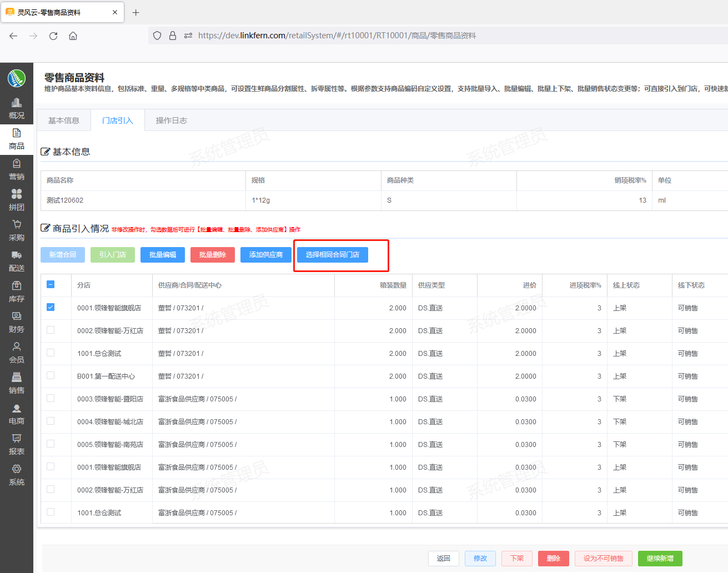Open the 拼团 group-buy sidebar icon
Screen dimensions: 728x573
coord(17,200)
